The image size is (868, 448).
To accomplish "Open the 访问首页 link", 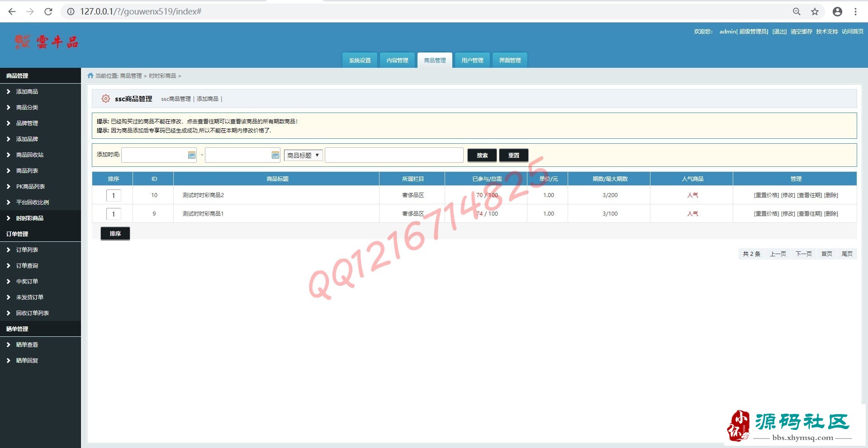I will click(853, 31).
